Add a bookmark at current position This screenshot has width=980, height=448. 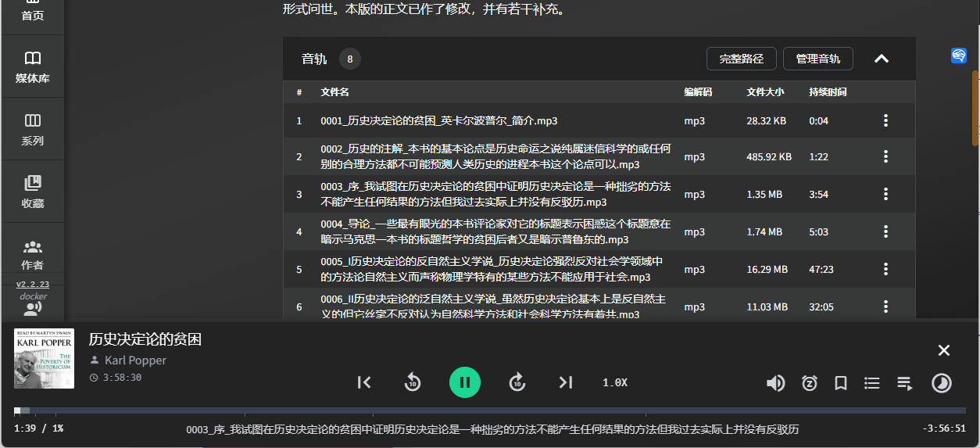tap(841, 383)
